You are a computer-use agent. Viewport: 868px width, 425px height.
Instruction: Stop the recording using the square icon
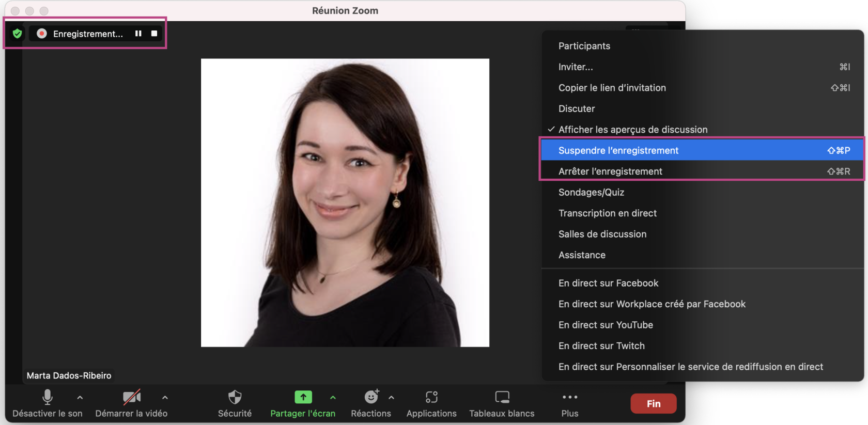tap(154, 34)
